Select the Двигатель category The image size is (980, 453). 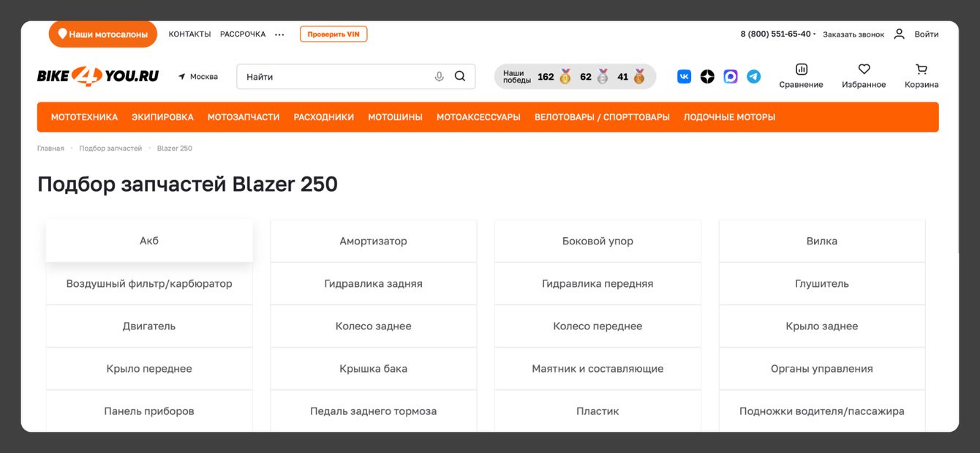[149, 326]
